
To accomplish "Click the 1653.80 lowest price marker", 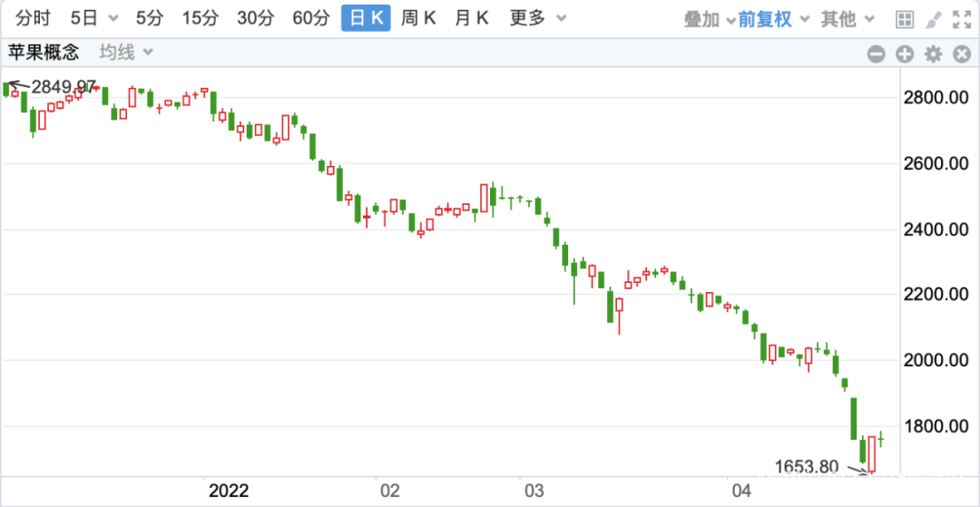I will click(x=807, y=467).
